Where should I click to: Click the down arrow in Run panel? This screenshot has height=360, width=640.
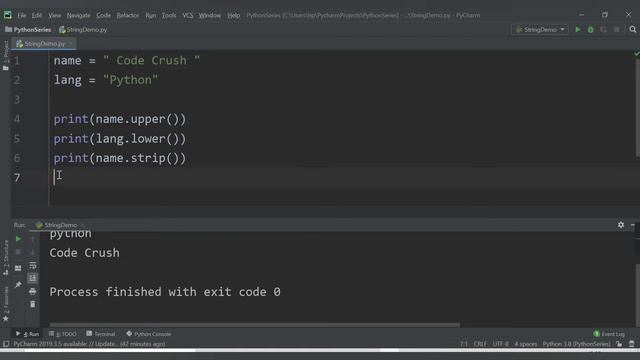[x=33, y=252]
